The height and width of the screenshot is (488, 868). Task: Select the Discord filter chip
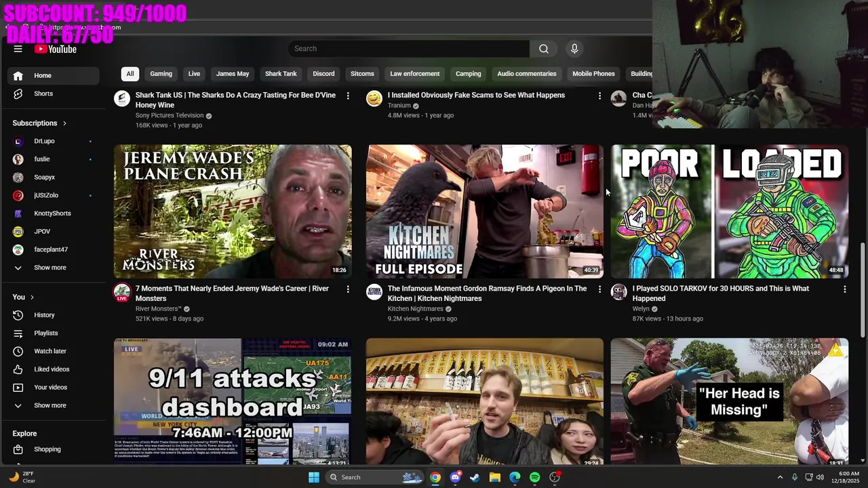(323, 74)
